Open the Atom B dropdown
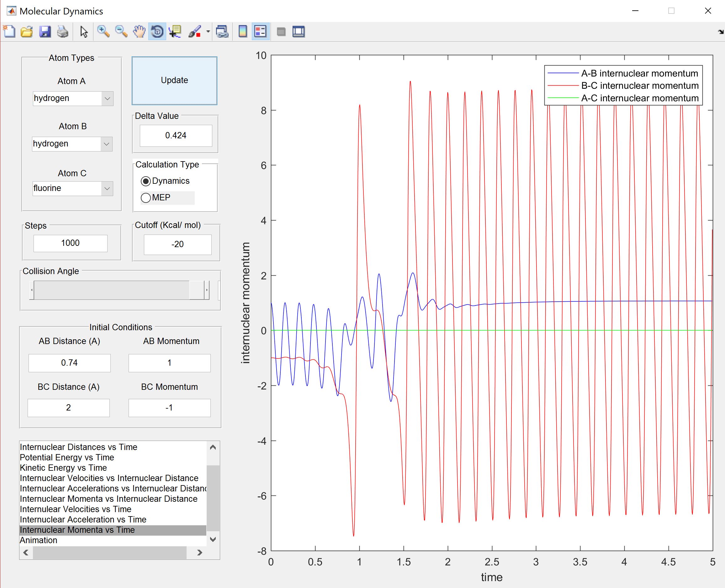The height and width of the screenshot is (588, 725). [106, 144]
